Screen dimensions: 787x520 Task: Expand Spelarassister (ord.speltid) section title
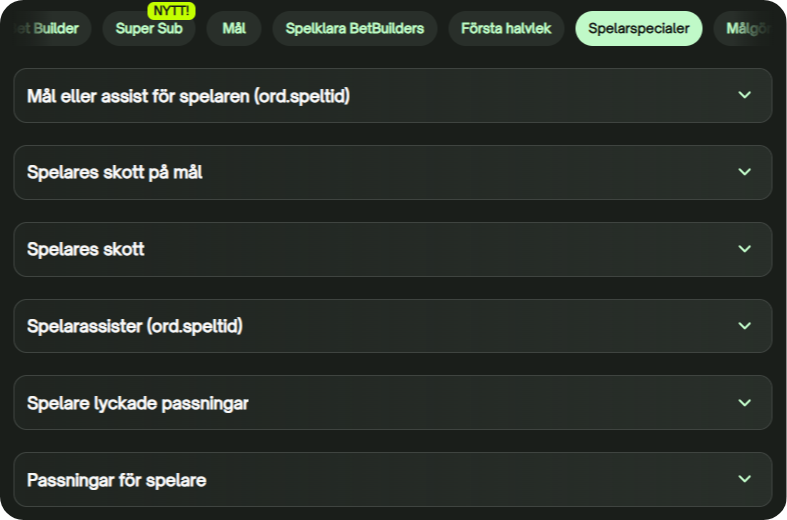click(x=135, y=326)
